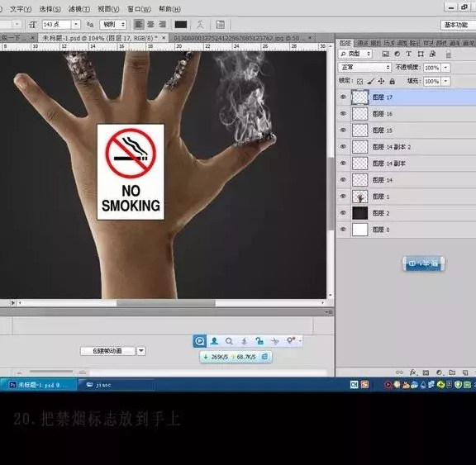Hide layer 图层 16 via eye icon

pos(343,113)
